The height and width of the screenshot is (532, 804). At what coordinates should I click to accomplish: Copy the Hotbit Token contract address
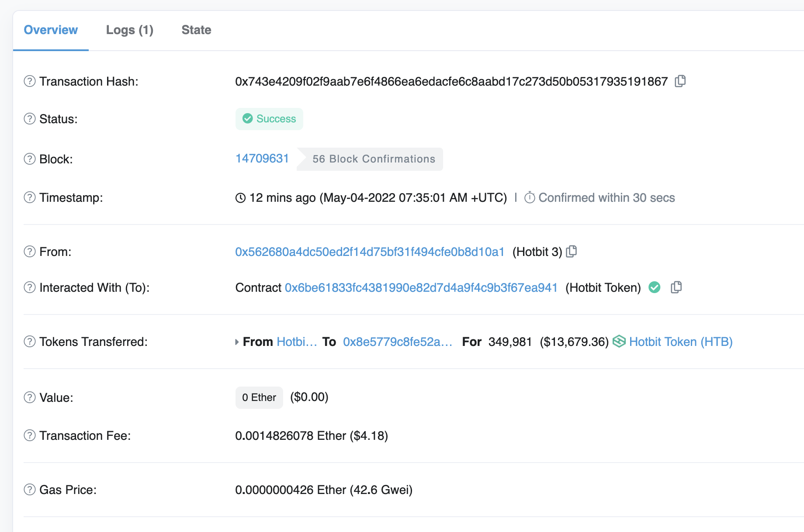pos(676,287)
